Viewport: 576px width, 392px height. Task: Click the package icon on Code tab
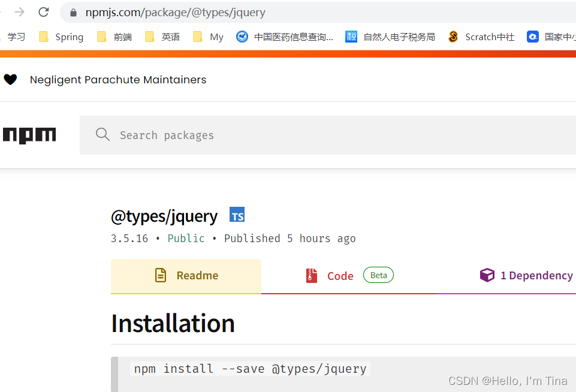point(311,275)
